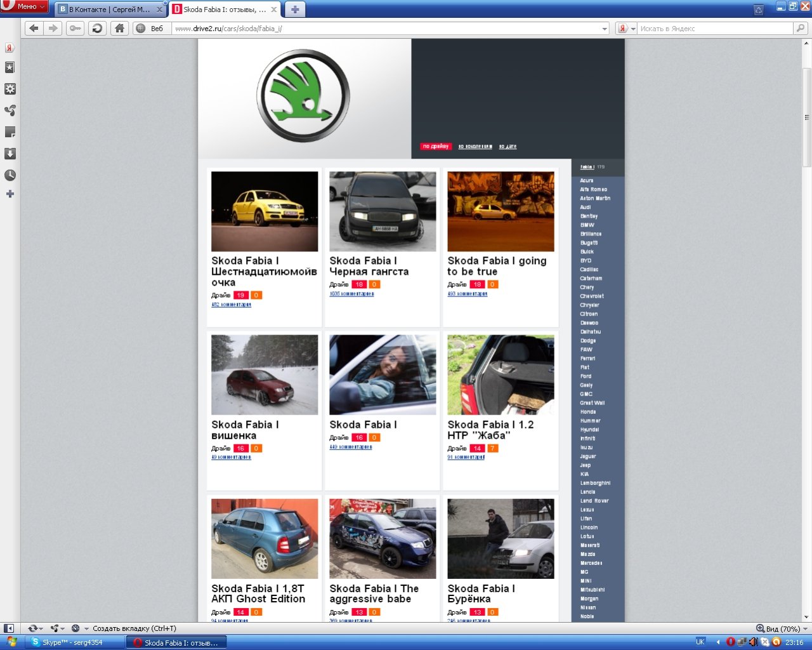Select Lamborghini in the brand list

(x=595, y=483)
